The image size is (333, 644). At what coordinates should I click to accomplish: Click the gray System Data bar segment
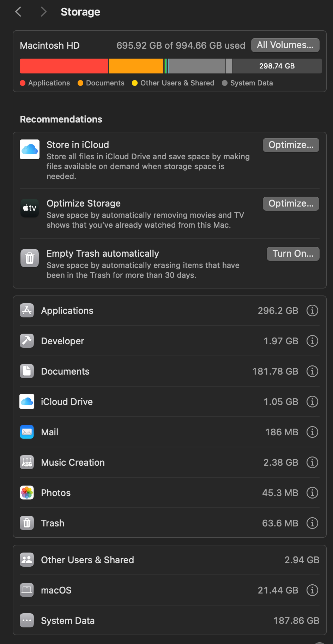pyautogui.click(x=197, y=66)
